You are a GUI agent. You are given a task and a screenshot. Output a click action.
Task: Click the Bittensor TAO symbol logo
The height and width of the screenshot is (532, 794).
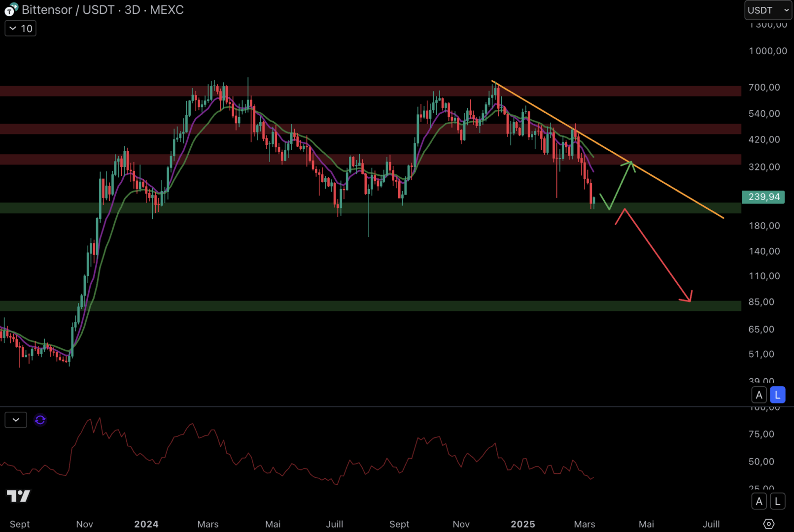pos(11,9)
